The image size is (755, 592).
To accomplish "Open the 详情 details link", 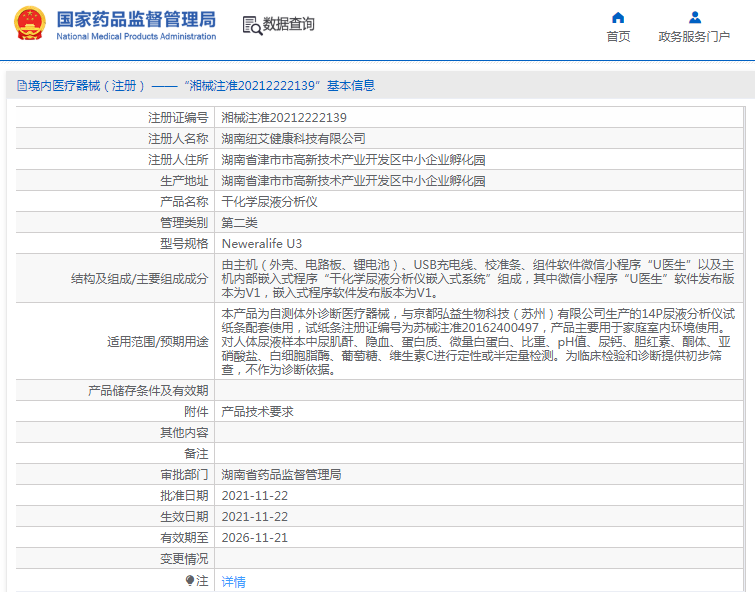I will click(x=234, y=581).
